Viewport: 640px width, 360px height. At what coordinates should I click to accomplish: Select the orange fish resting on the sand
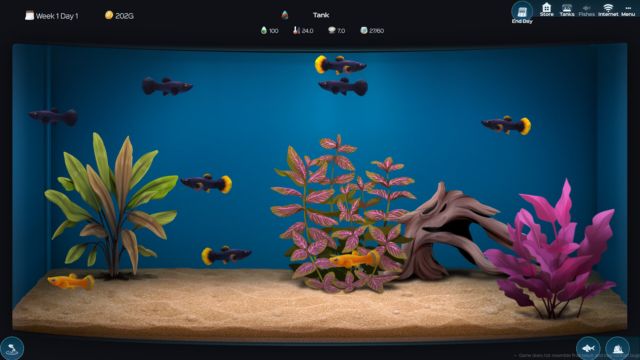71,281
